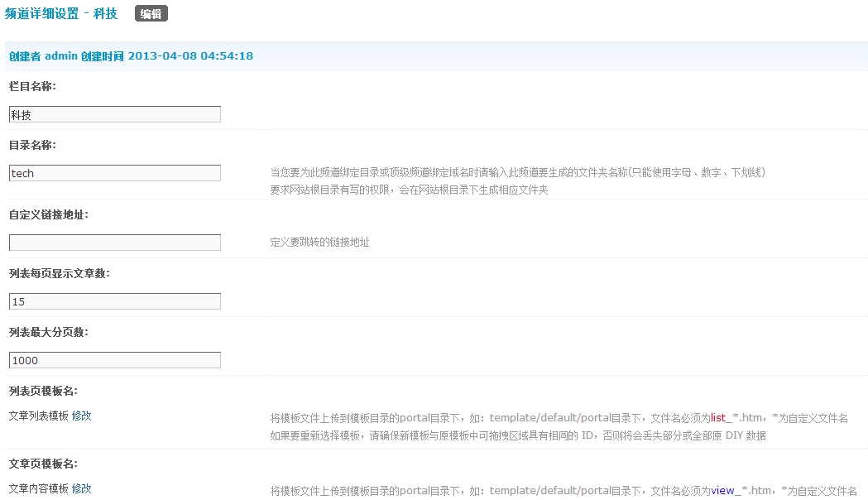Click the articles-per-page field showing 15
The image size is (868, 500).
[114, 301]
